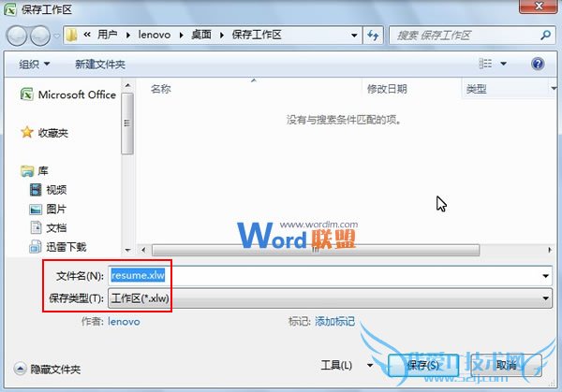Open recent locations dropdown beside navigation arrows
Viewport: 562px width, 392px height.
coord(56,36)
